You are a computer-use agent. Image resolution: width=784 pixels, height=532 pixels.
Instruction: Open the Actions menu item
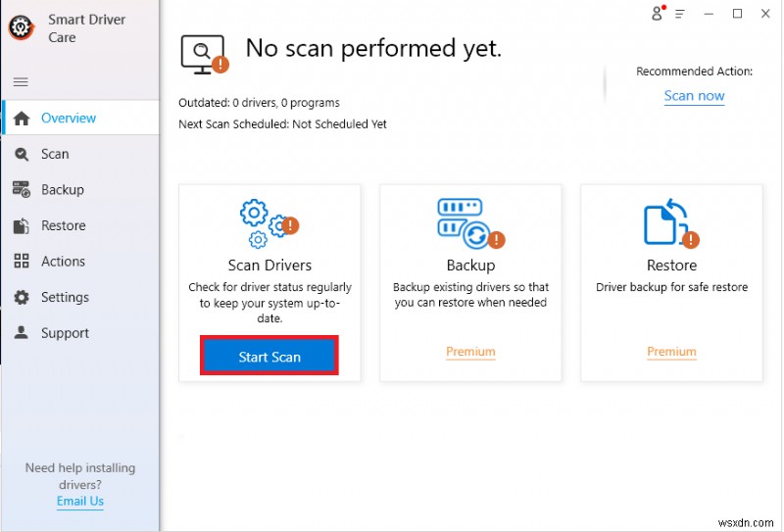point(63,262)
